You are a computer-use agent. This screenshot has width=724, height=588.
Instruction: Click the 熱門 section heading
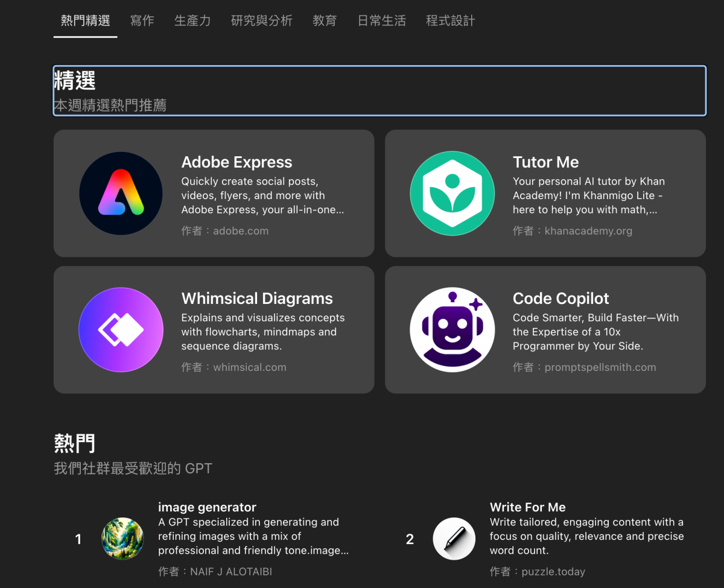(75, 443)
